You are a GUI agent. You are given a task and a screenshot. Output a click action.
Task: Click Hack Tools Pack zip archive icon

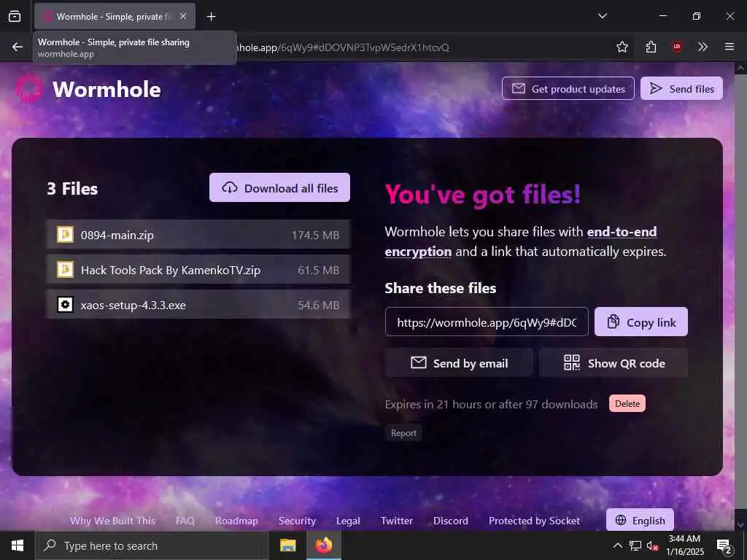[65, 270]
